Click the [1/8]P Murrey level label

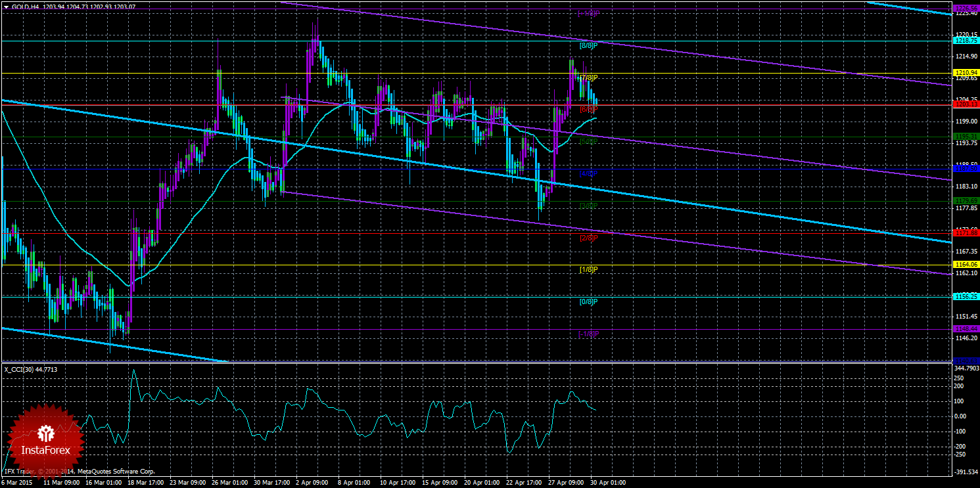(x=588, y=270)
